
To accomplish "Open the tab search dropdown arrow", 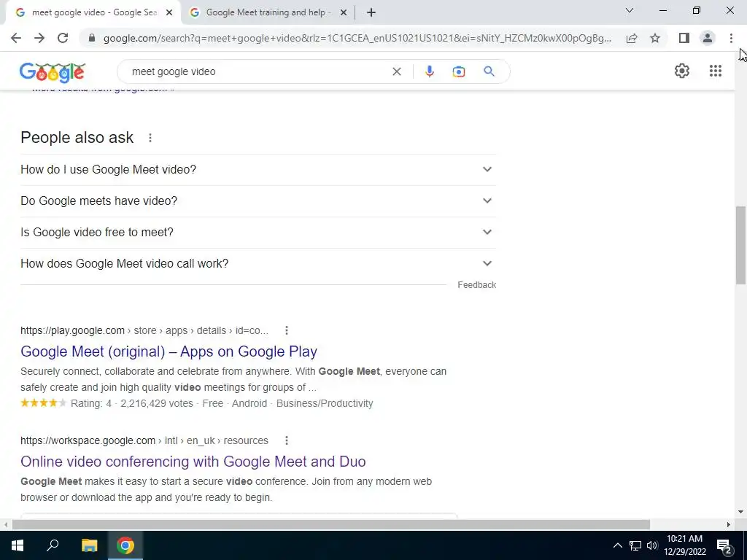I will 630,10.
